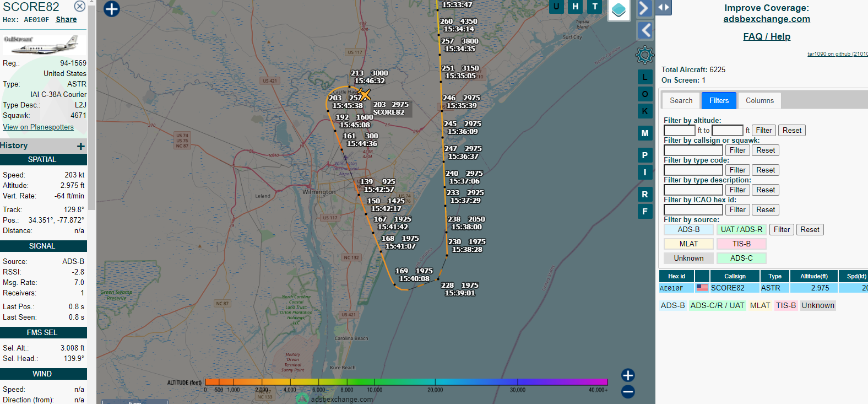Apply the altitude Filter button
This screenshot has height=404, width=868.
(763, 131)
